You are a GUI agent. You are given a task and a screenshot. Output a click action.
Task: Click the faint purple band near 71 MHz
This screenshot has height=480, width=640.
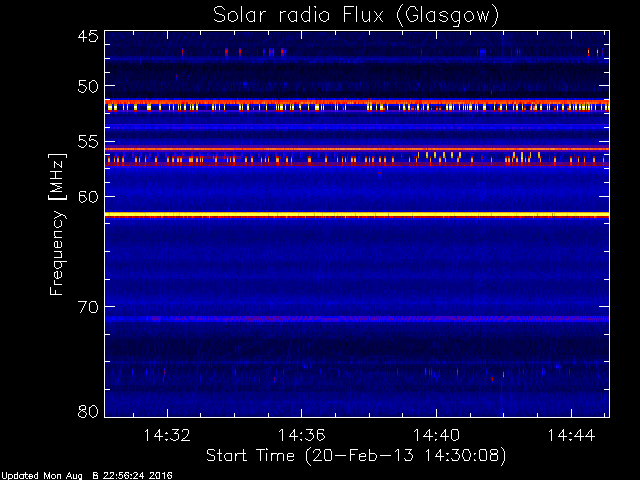click(357, 319)
